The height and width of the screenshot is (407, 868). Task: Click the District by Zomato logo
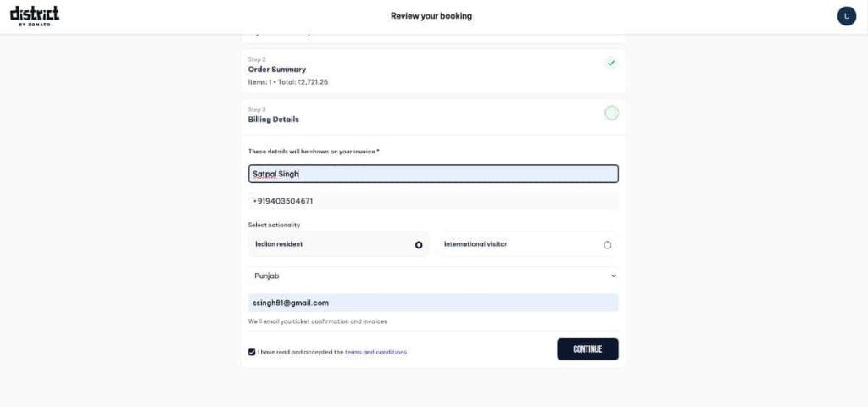[35, 15]
